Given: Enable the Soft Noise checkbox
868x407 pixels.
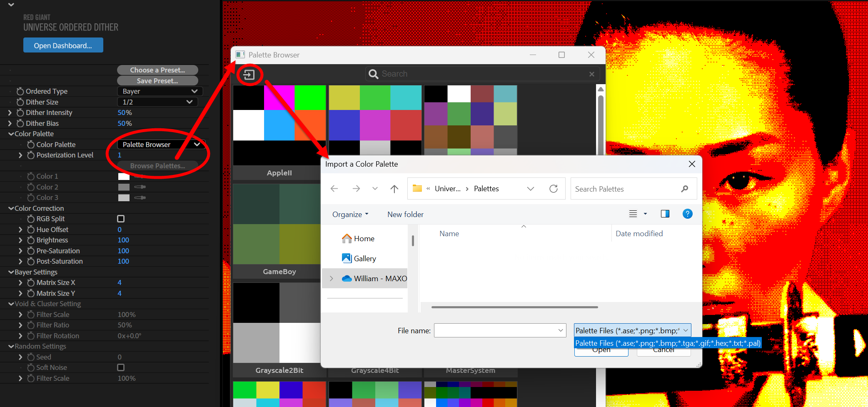Looking at the screenshot, I should [121, 367].
